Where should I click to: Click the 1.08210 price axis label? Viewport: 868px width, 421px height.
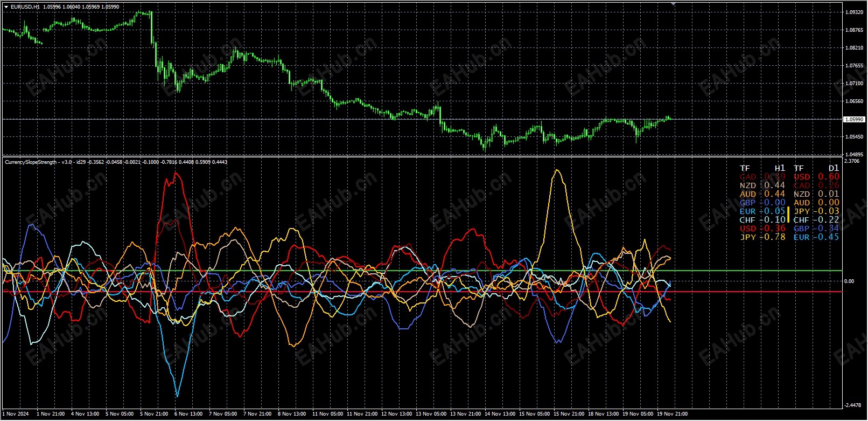coord(854,48)
